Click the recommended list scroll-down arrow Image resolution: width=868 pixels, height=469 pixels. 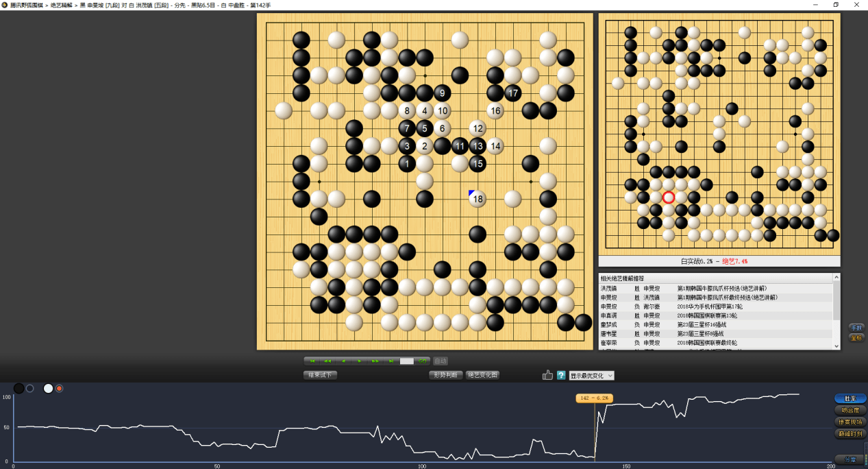(836, 346)
